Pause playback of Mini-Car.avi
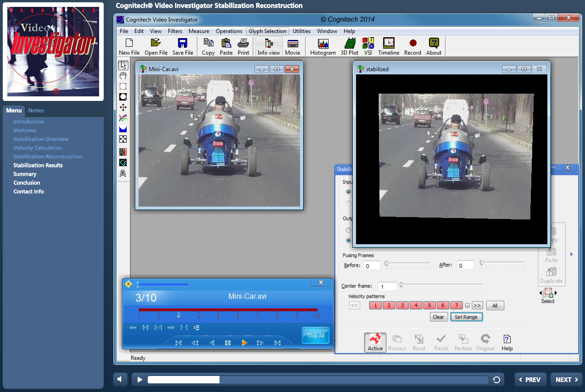Viewport: 585px width, 392px height. point(228,342)
